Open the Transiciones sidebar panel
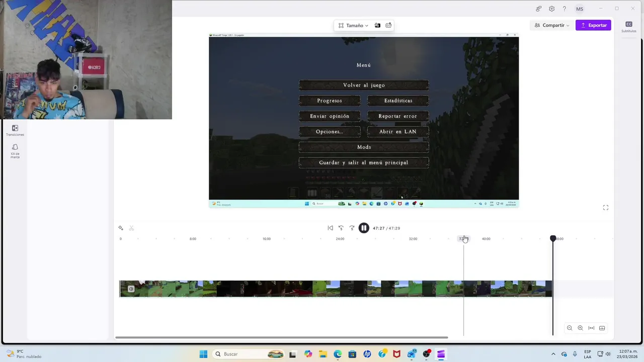The width and height of the screenshot is (644, 362). [15, 131]
